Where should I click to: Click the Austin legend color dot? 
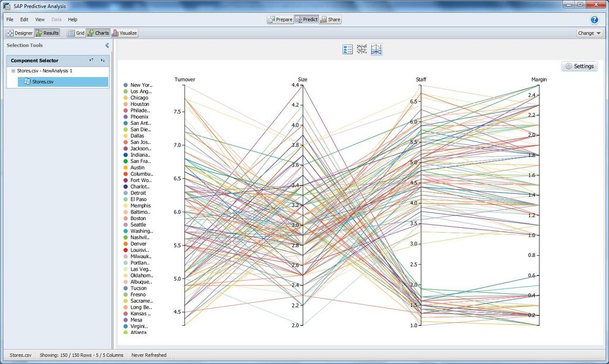[x=125, y=168]
